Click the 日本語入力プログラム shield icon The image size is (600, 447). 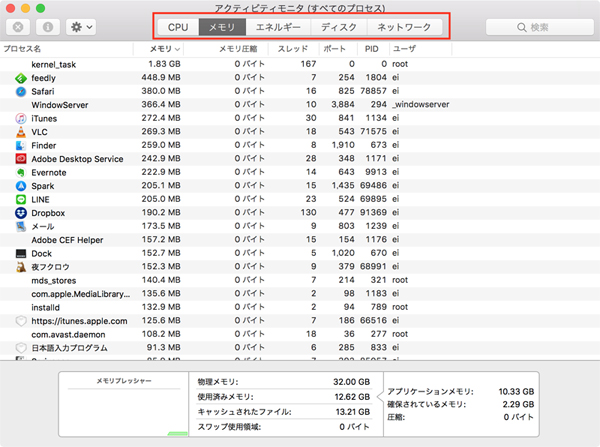(21, 347)
